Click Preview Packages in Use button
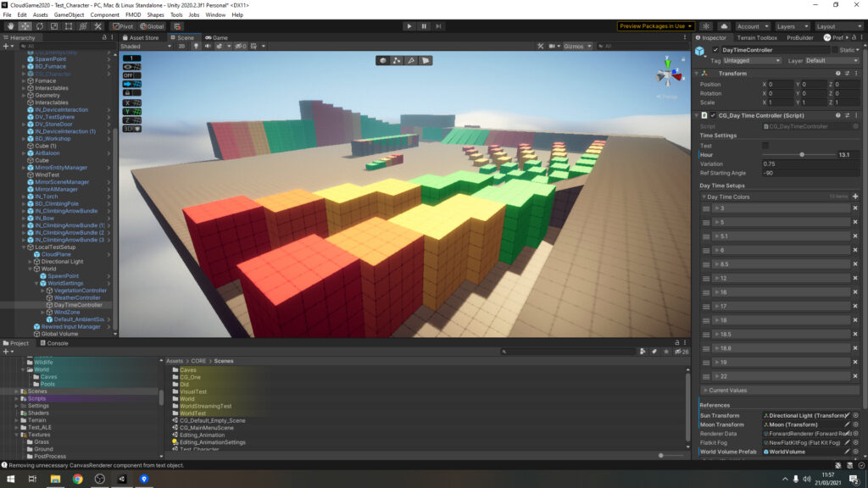This screenshot has height=488, width=868. pyautogui.click(x=655, y=26)
